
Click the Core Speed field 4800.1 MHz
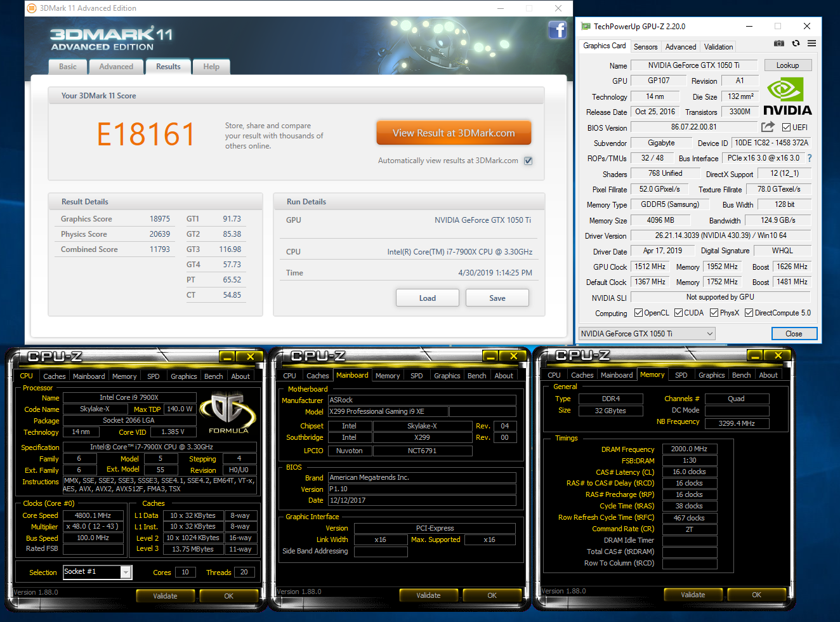pos(93,515)
